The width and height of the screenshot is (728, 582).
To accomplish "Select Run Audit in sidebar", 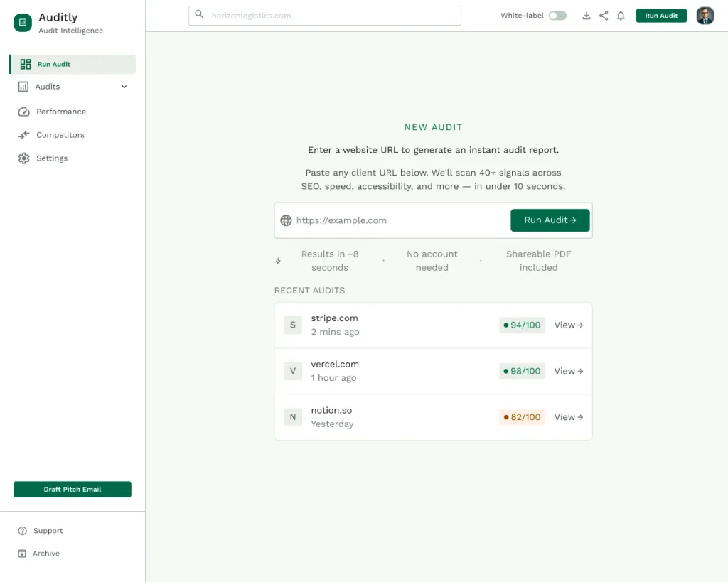I will pyautogui.click(x=73, y=64).
